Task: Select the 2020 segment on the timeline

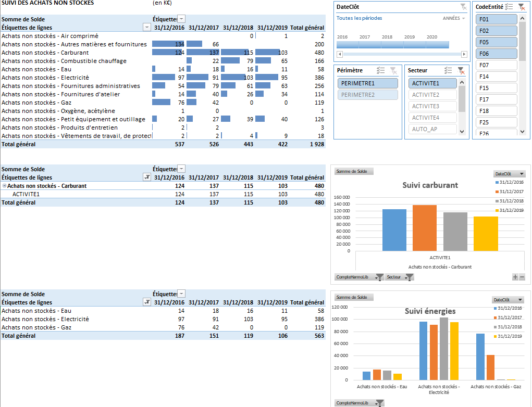Action: point(438,44)
